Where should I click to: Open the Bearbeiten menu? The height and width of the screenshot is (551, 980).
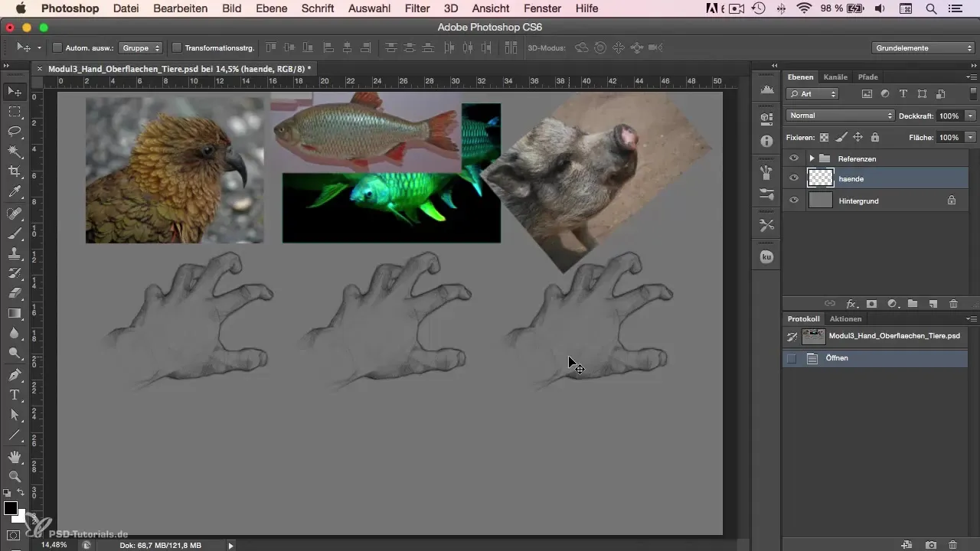pyautogui.click(x=180, y=8)
